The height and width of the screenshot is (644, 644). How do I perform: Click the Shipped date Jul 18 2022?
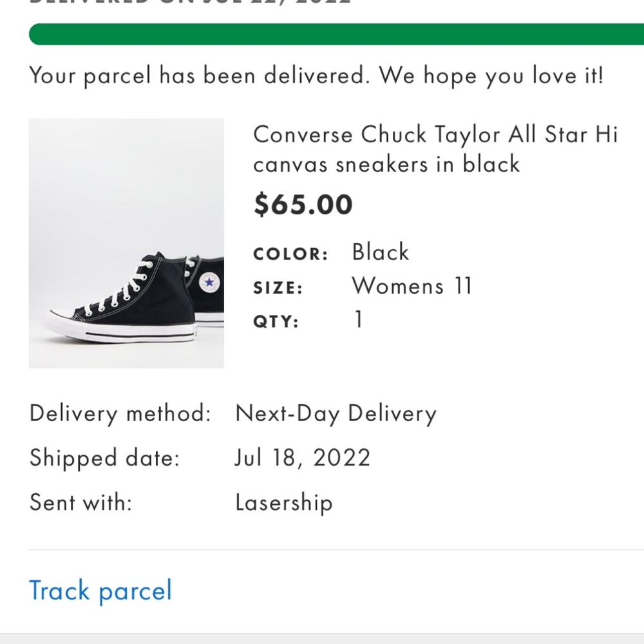[303, 458]
